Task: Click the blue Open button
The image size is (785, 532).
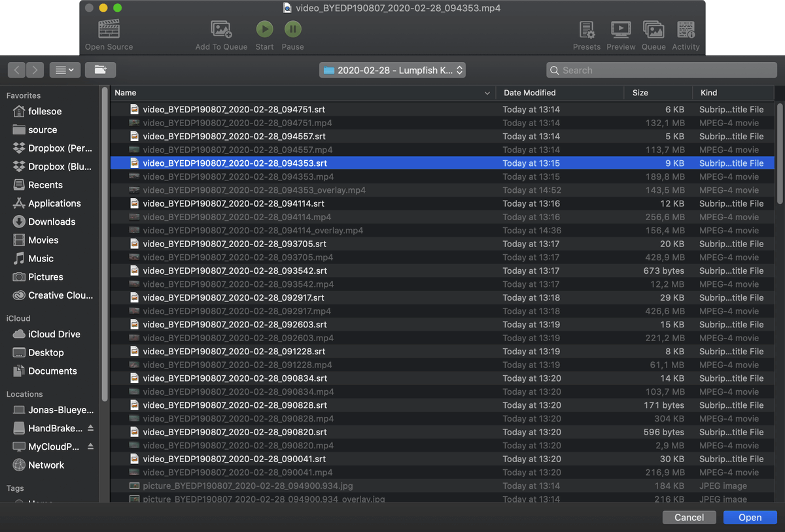Action: 750,517
